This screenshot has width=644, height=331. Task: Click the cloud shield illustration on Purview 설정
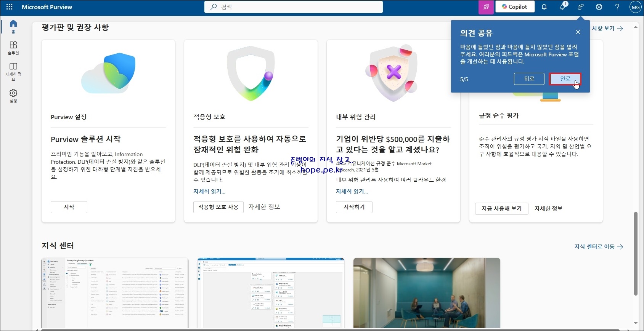108,73
